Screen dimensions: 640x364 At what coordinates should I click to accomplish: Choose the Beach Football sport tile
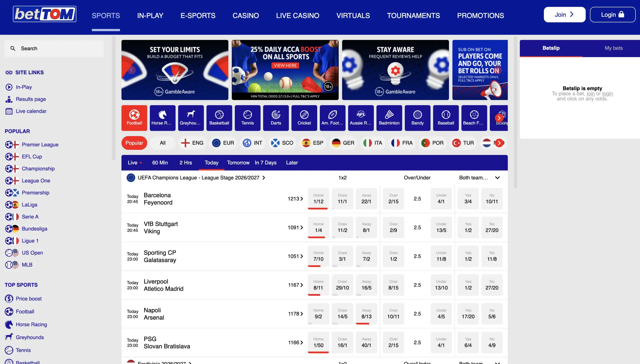tap(474, 118)
